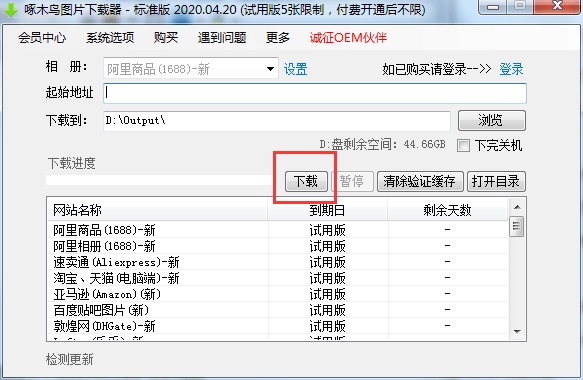Click the list scrollbar down arrow
Viewport: 583px width, 380px height.
pos(517,332)
